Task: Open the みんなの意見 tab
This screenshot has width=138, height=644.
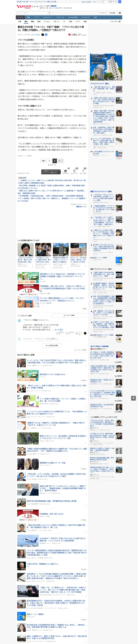Action: click(x=73, y=17)
